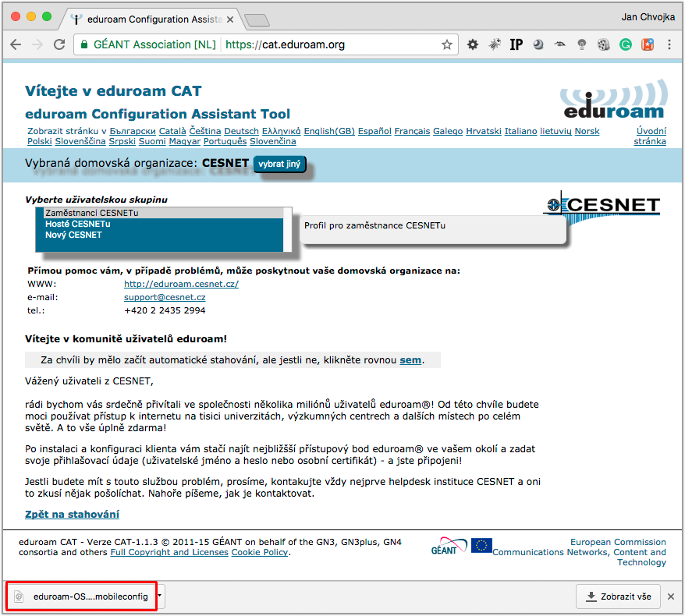Close the eduroam Configuration Assistant tab
This screenshot has height=616, width=685.
coord(230,19)
